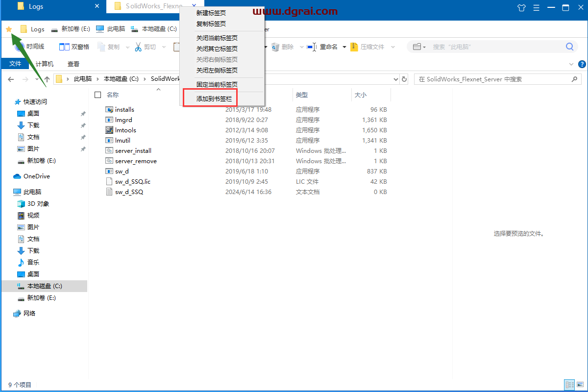Select 音乐 in the navigation pane

pos(28,263)
